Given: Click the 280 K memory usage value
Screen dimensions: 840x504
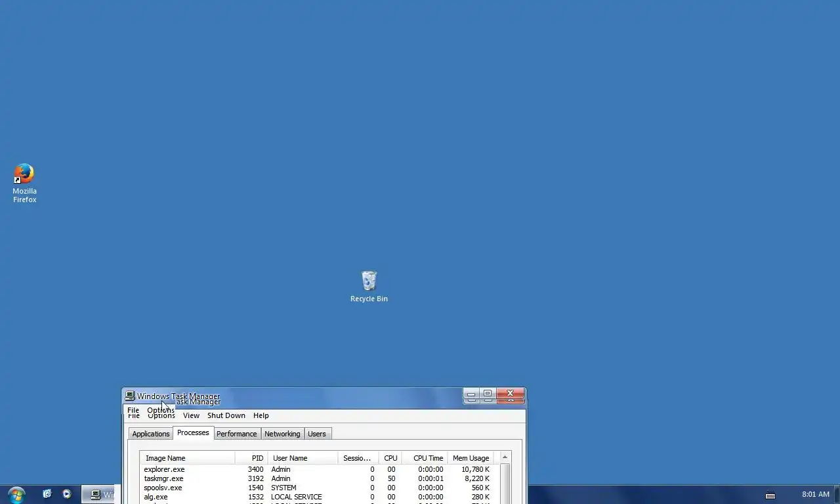Looking at the screenshot, I should coord(480,497).
